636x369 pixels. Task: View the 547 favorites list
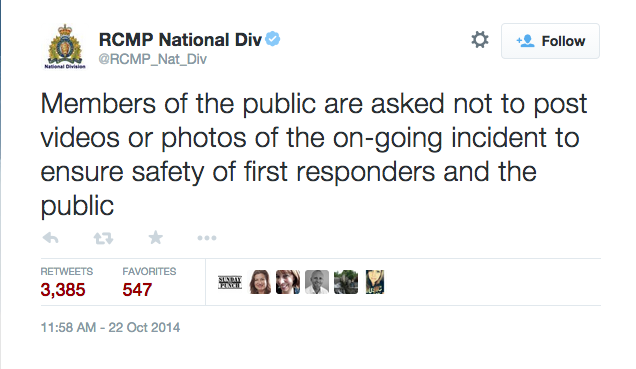[x=149, y=283]
